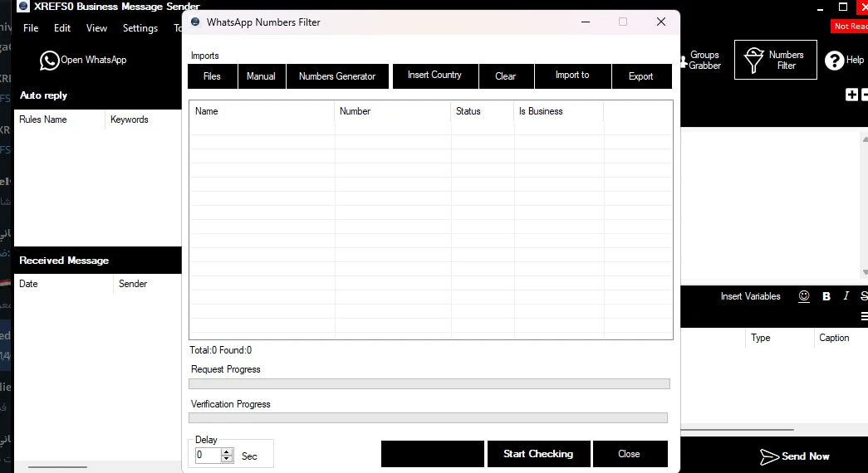Click the WhatsApp Numbers Filter title icon
The width and height of the screenshot is (868, 473).
[x=195, y=22]
